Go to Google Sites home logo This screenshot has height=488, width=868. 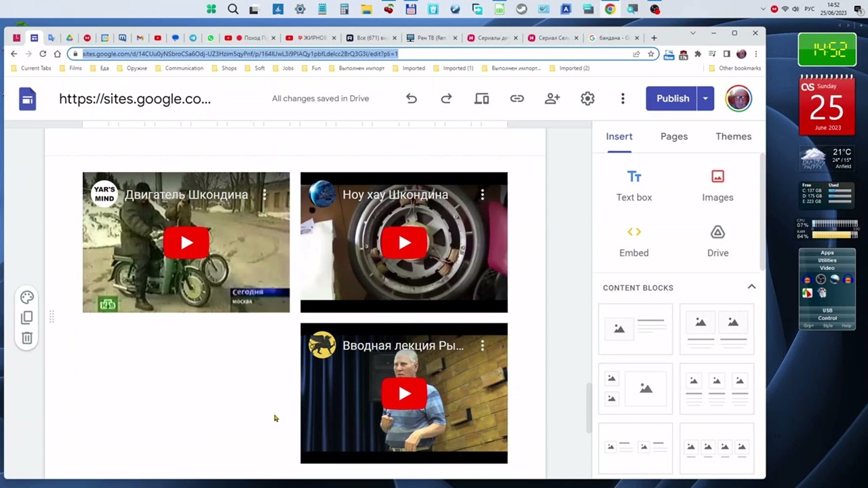[x=27, y=99]
